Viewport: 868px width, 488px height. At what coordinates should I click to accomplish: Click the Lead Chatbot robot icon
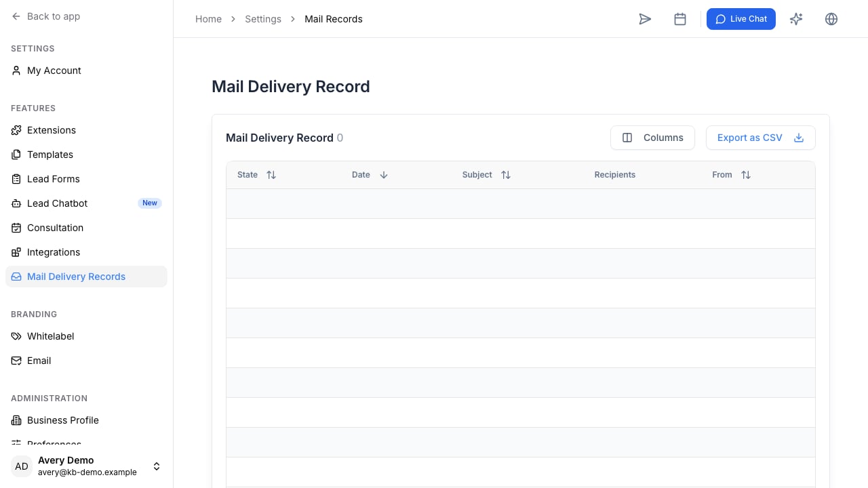tap(16, 203)
